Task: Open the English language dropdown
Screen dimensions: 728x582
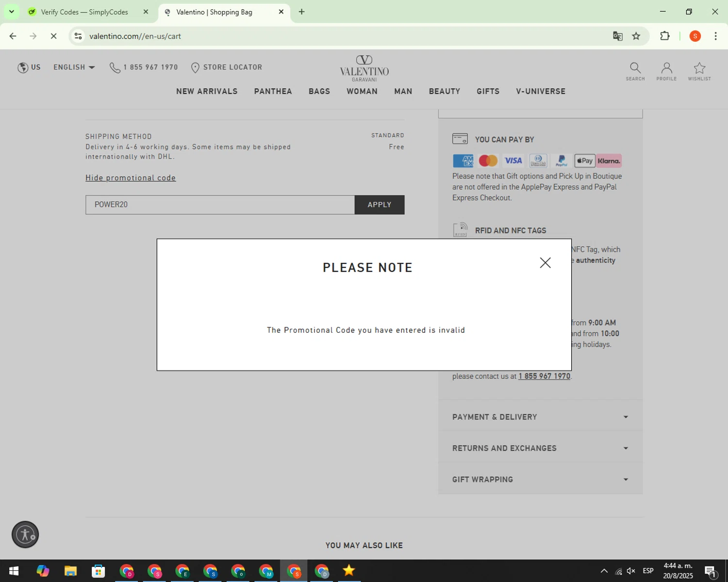Action: [x=74, y=67]
